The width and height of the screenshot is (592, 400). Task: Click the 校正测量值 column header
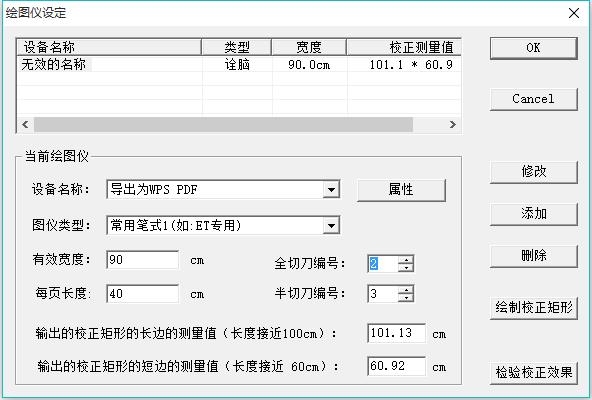(x=404, y=47)
